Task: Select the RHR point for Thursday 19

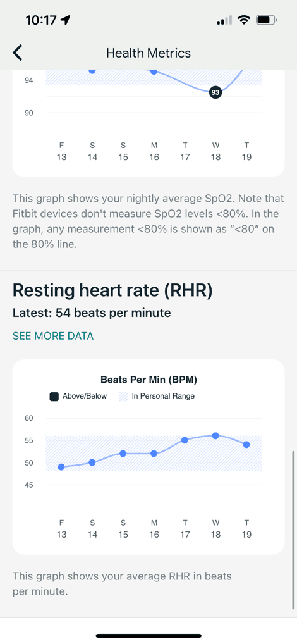Action: (246, 444)
